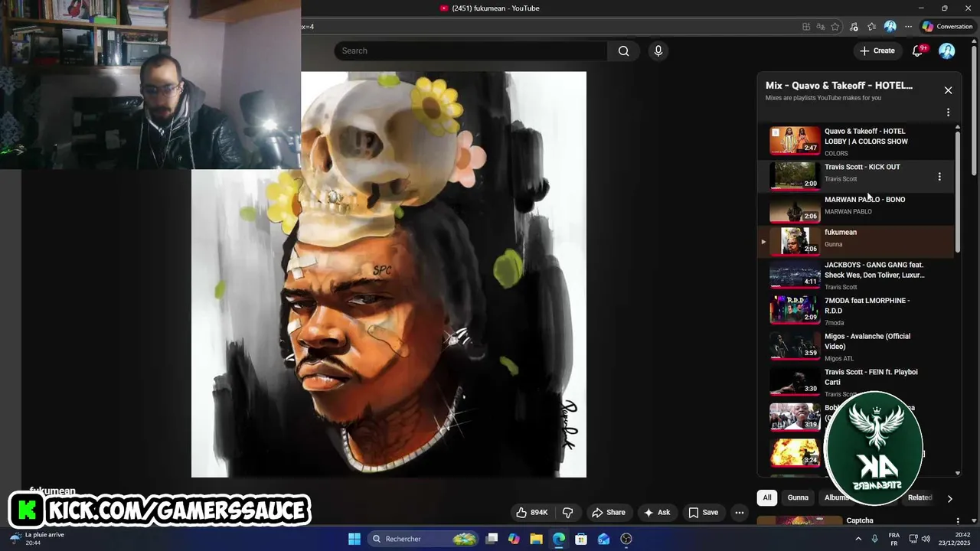This screenshot has width=980, height=551.
Task: Play Quavo & Takeoff HOTEL LOBBY thumbnail
Action: click(x=795, y=141)
